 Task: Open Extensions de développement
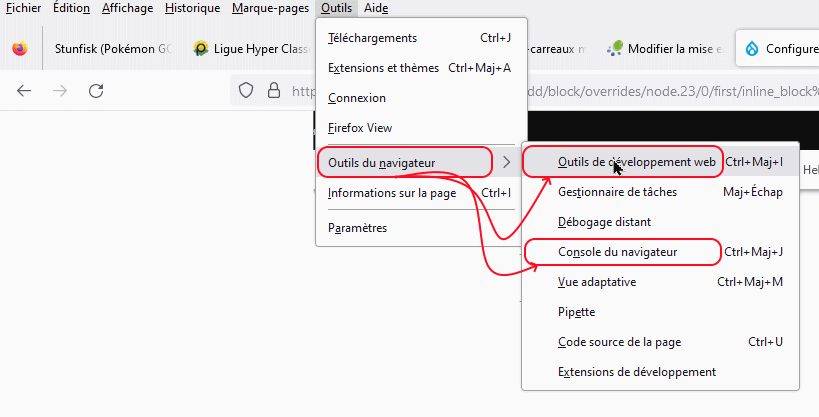point(660,372)
